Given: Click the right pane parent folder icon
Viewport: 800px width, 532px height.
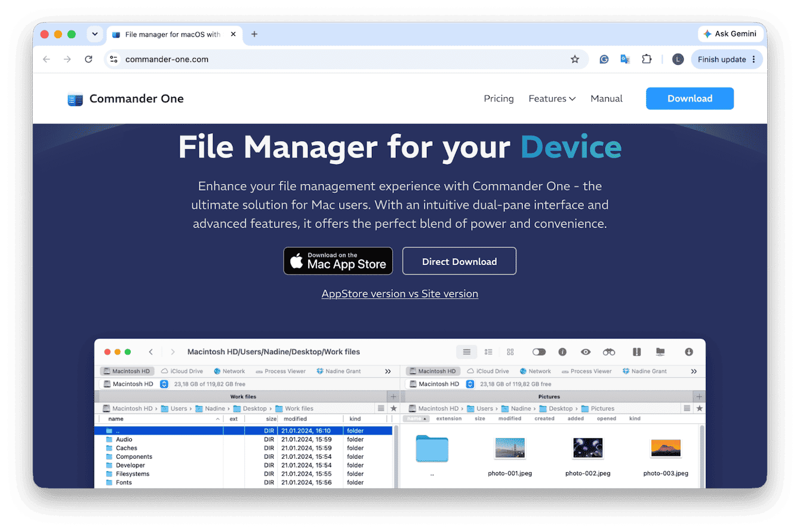Looking at the screenshot, I should pos(432,450).
